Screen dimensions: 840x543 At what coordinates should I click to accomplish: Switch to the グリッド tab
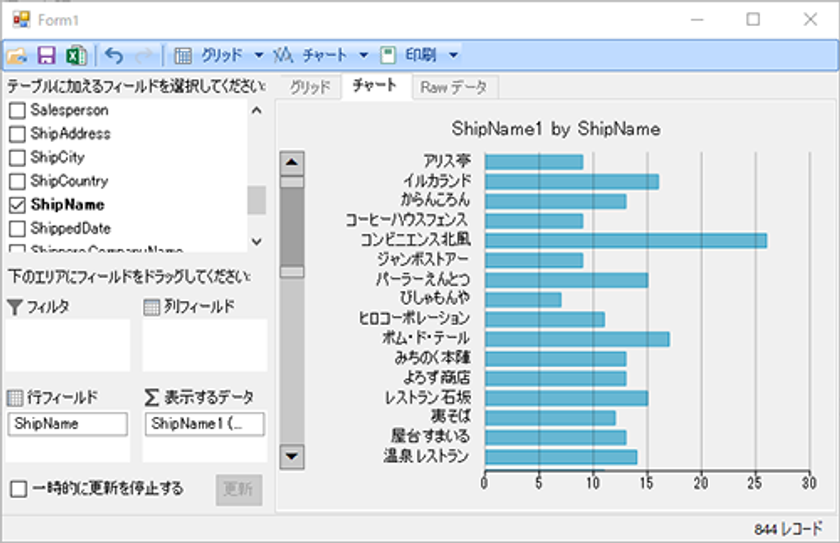(310, 87)
